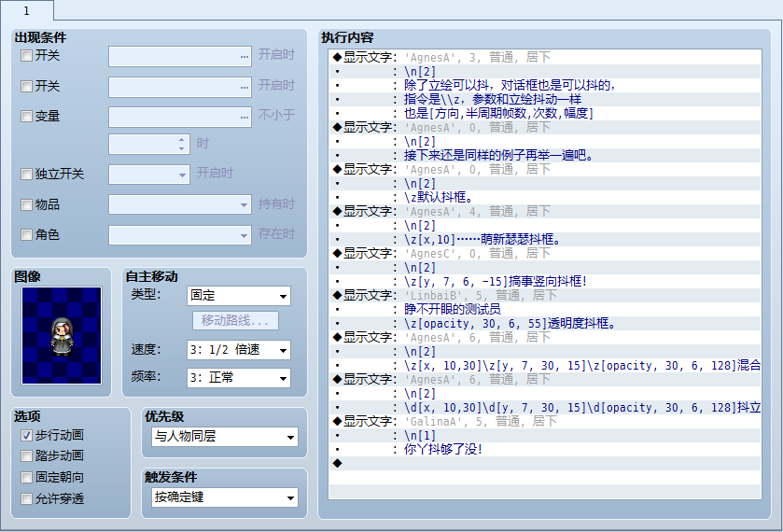This screenshot has height=532, width=783.
Task: Select first 显示文字 command 'AgnesA', 3
Action: coord(545,58)
